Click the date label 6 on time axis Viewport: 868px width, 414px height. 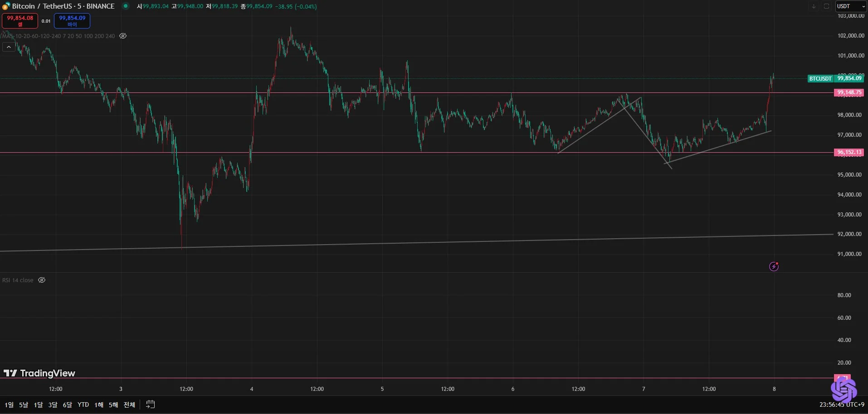coord(513,389)
